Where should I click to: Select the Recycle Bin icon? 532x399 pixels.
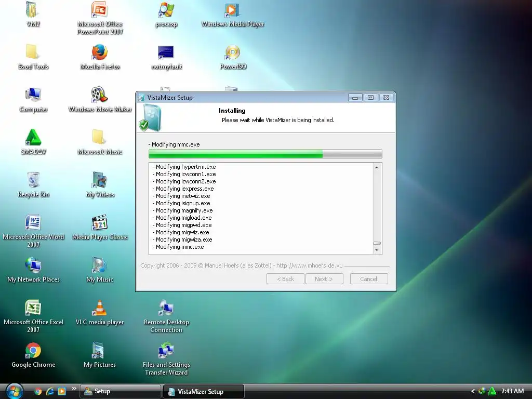(33, 184)
